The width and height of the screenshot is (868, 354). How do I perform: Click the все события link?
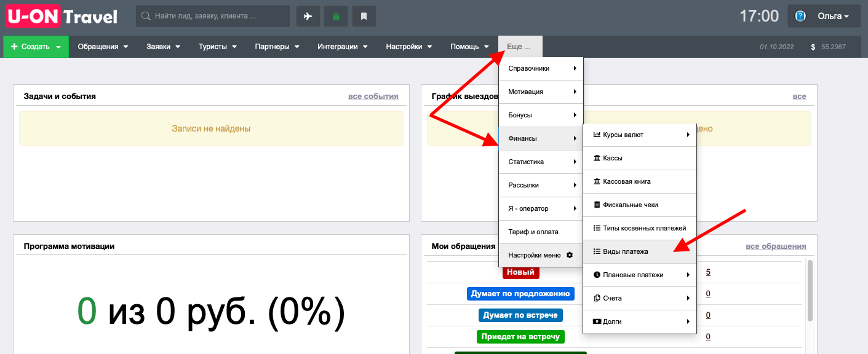373,96
